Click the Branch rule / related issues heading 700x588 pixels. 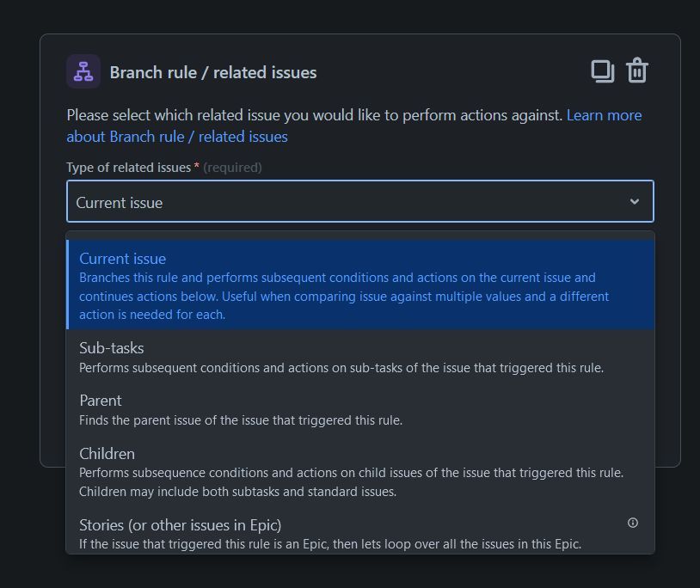click(x=213, y=72)
